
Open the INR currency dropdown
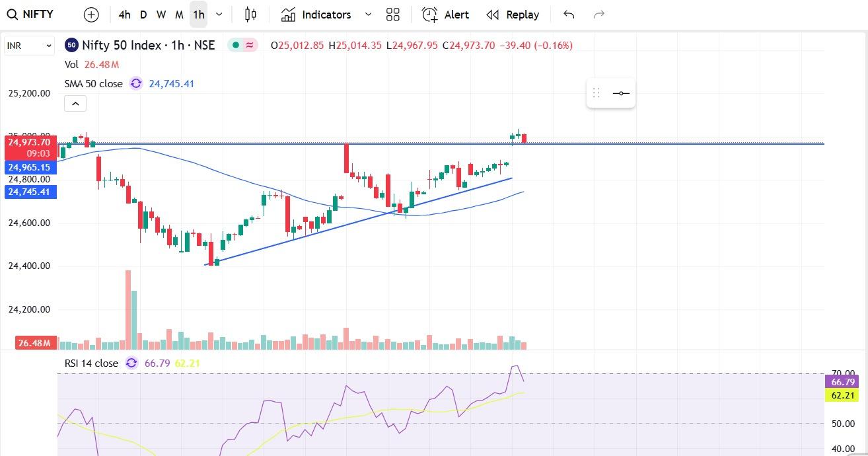[x=29, y=46]
